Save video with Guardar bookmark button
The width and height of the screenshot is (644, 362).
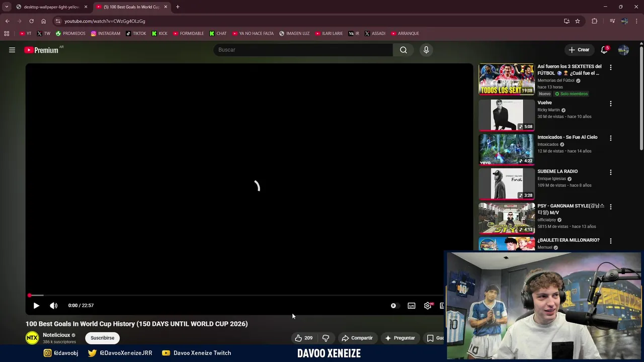(435, 338)
